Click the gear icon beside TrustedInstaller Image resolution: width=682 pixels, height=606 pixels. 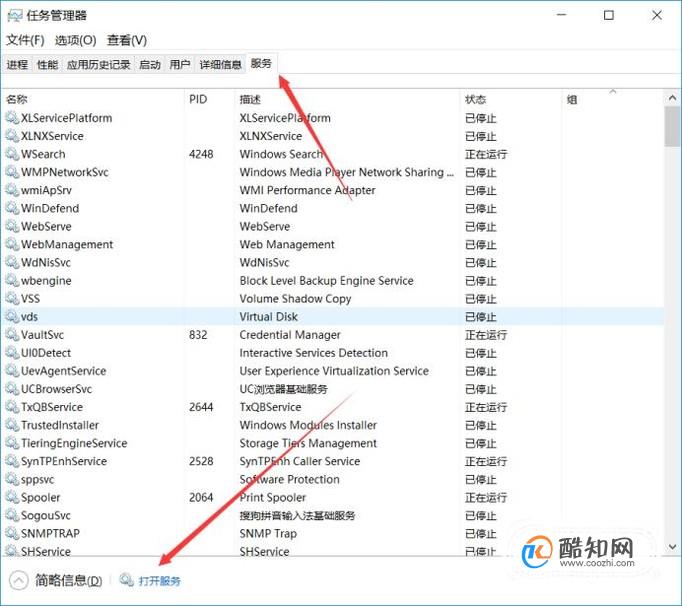[x=12, y=425]
